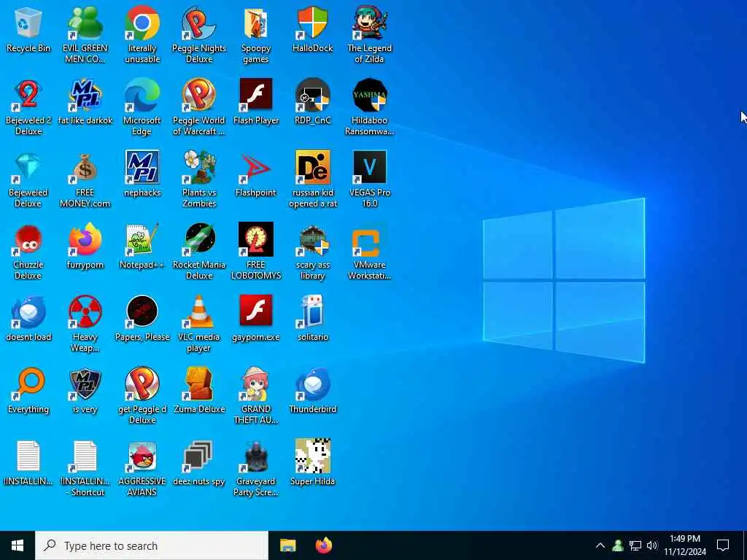Open File Explorer from the taskbar
This screenshot has height=560, width=747.
pos(287,545)
